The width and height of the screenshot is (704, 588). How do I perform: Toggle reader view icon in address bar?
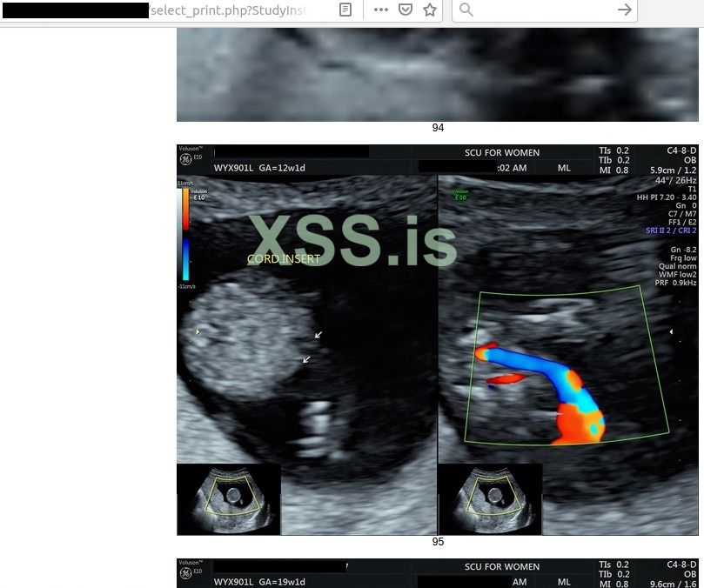click(345, 10)
